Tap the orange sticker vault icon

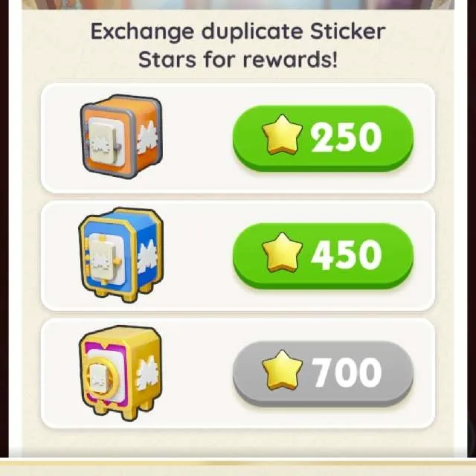tap(121, 137)
